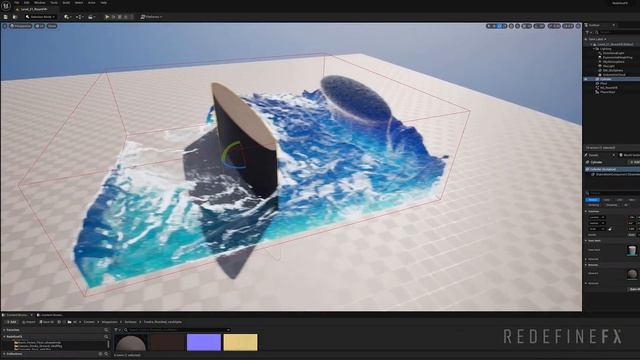
Task: Select StaticMeshComponent row in Details
Action: [x=617, y=174]
